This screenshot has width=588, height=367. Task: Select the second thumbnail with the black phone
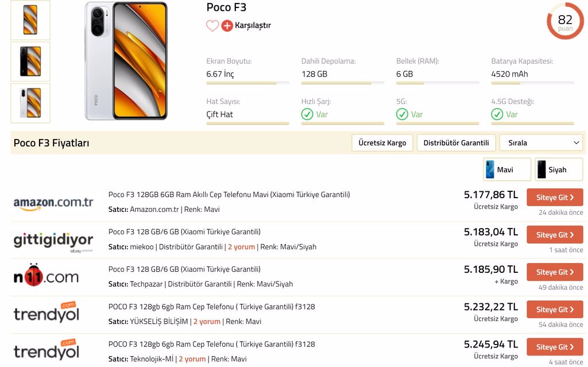coord(30,61)
